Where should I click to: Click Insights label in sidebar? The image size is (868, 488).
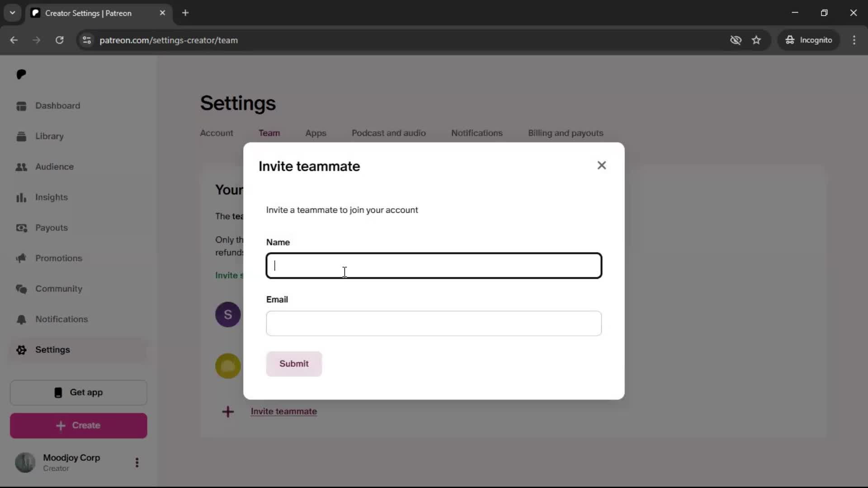coord(51,197)
